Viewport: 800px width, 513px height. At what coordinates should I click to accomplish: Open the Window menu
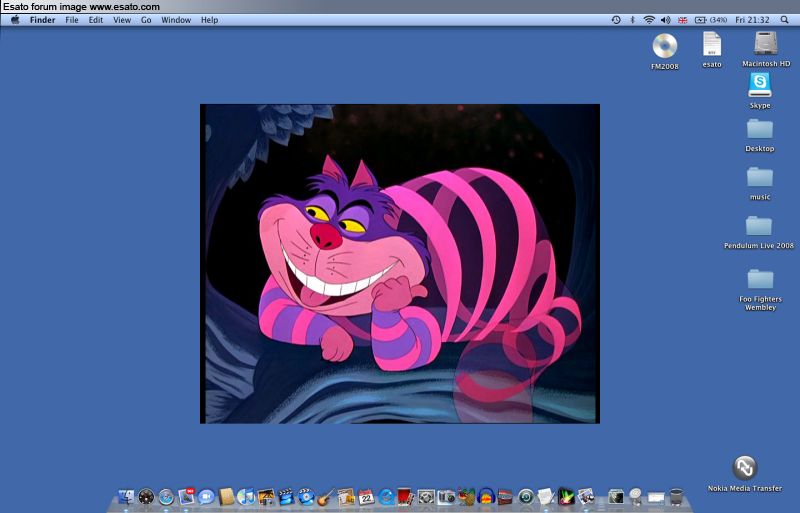point(176,20)
